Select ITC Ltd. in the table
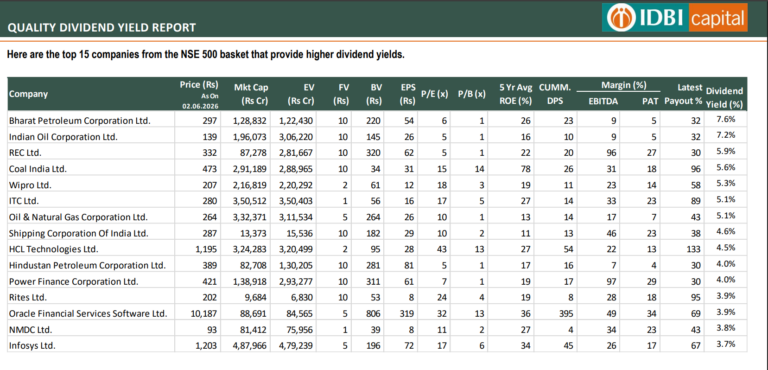768x370 pixels. (24, 200)
